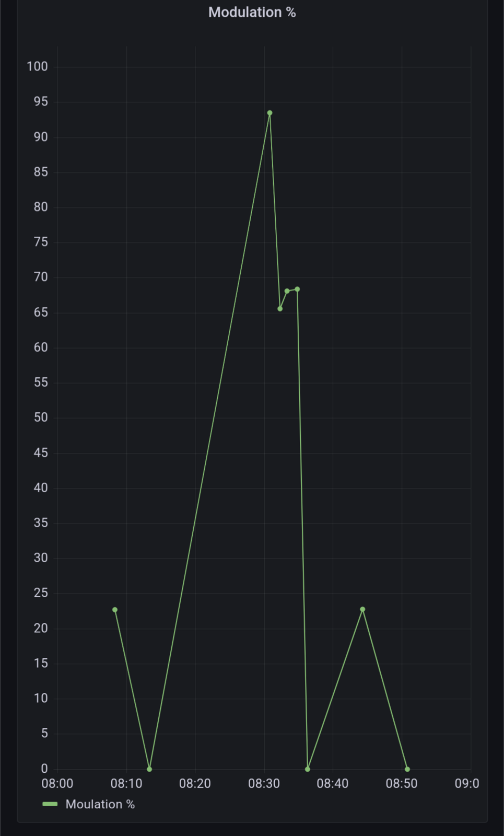The height and width of the screenshot is (836, 504).
Task: Select the final zero point near 08:51
Action: tap(407, 769)
